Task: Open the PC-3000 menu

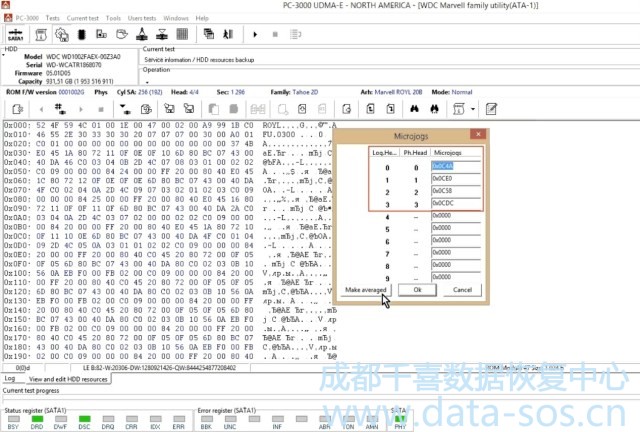Action: click(x=27, y=18)
